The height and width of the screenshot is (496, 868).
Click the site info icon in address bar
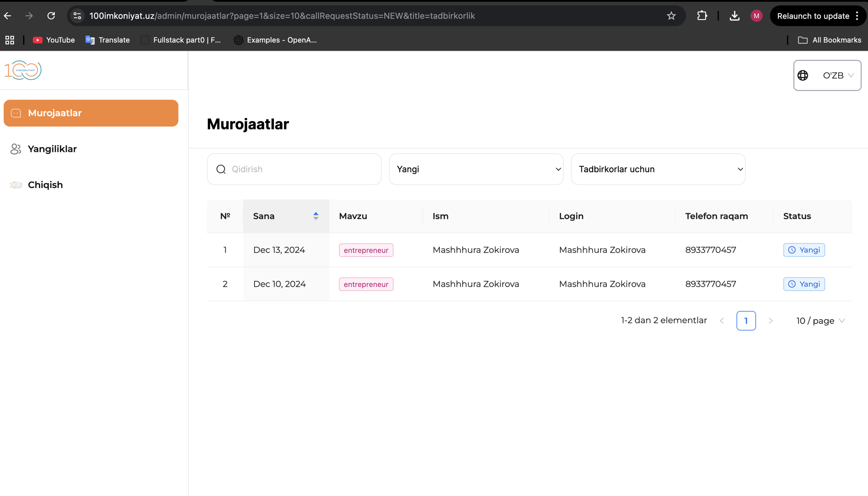(77, 16)
